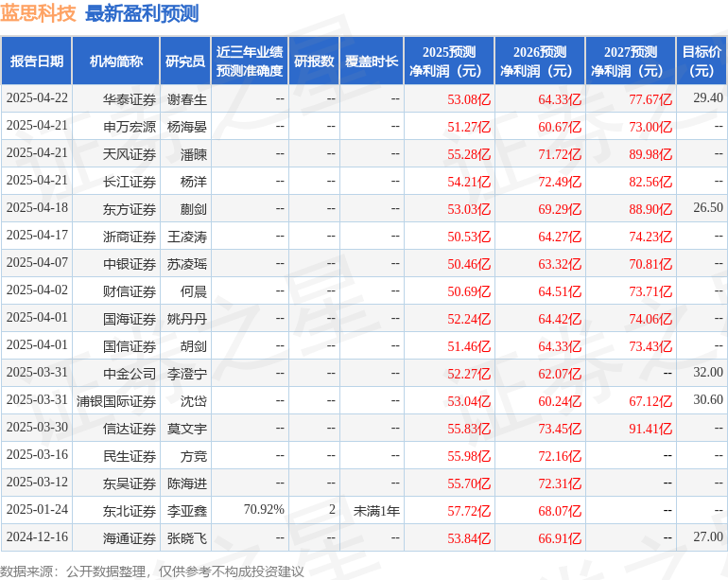
Task: Click analyst 陈海进
Action: 187,483
